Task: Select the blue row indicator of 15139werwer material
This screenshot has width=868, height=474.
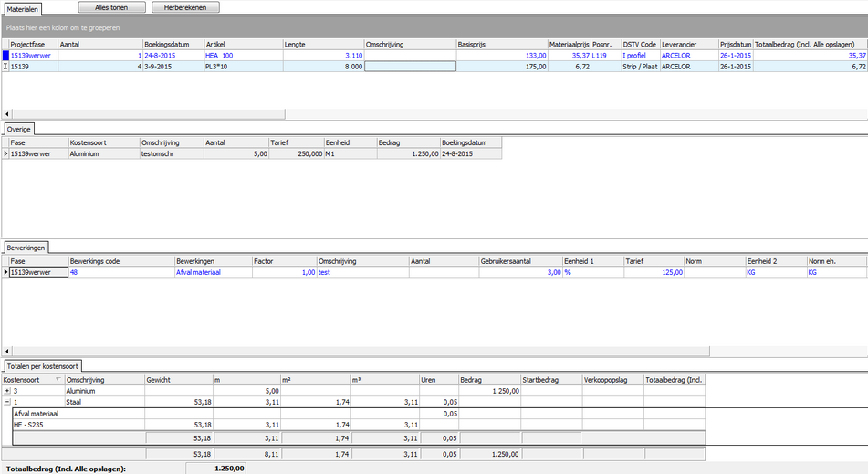Action: 5,56
